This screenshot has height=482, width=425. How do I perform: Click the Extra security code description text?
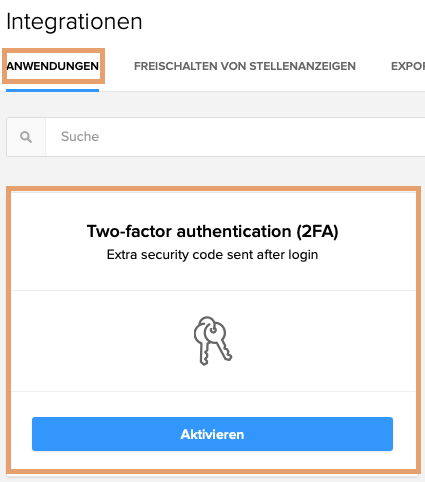tap(212, 255)
